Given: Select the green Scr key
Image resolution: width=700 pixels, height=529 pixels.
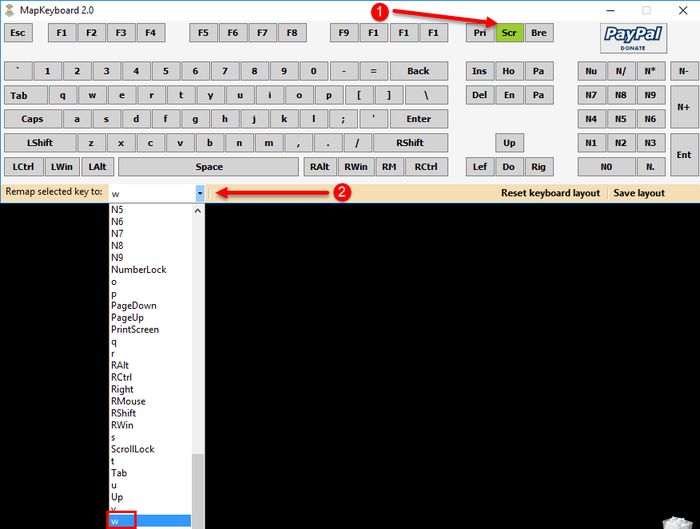Looking at the screenshot, I should (x=509, y=33).
